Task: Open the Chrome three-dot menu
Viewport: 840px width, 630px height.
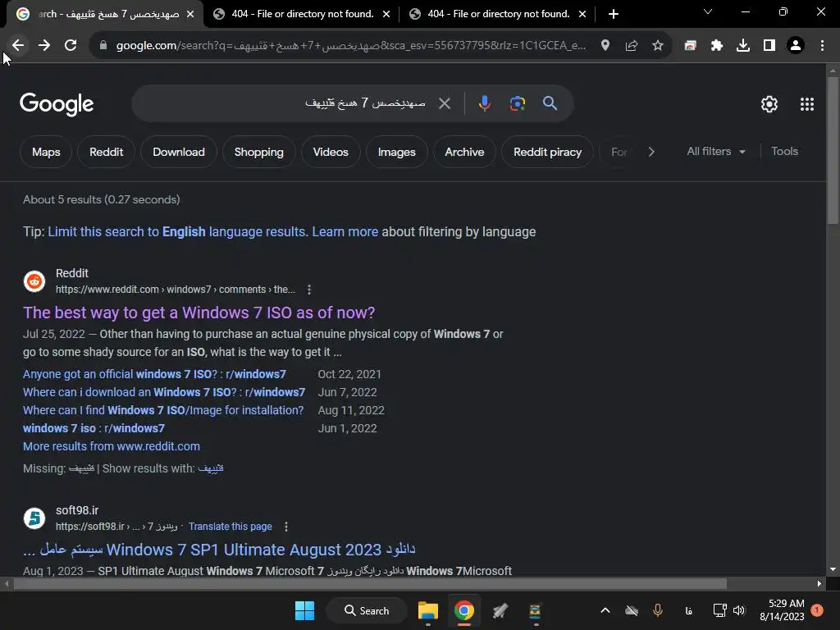Action: coord(822,46)
